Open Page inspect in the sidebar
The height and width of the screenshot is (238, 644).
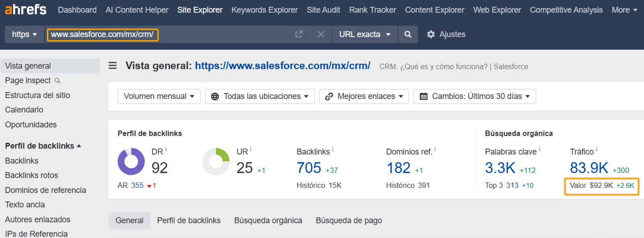coord(28,80)
